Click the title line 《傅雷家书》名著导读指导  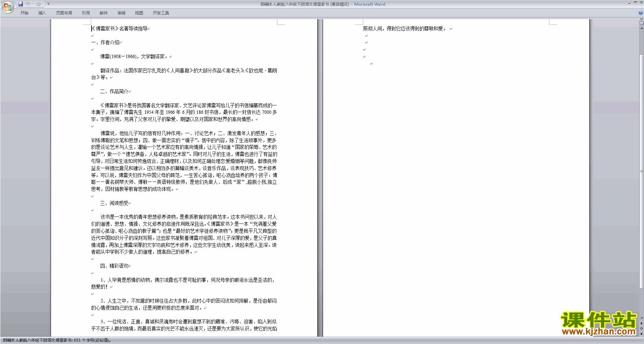click(x=119, y=29)
